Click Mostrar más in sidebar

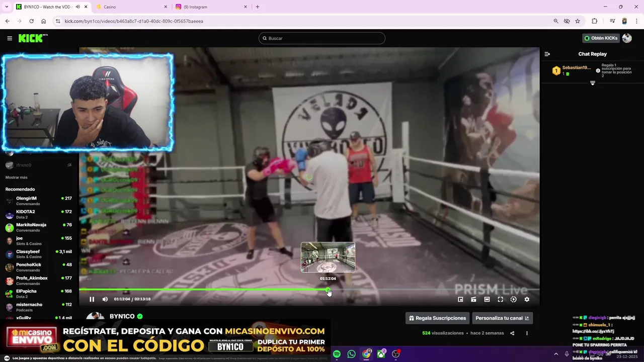(x=17, y=177)
